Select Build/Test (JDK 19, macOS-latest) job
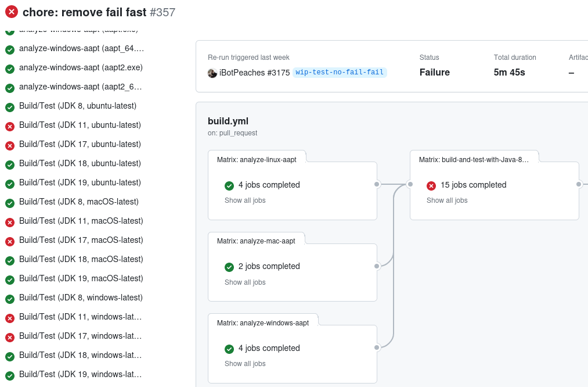This screenshot has height=387, width=588. (x=81, y=278)
